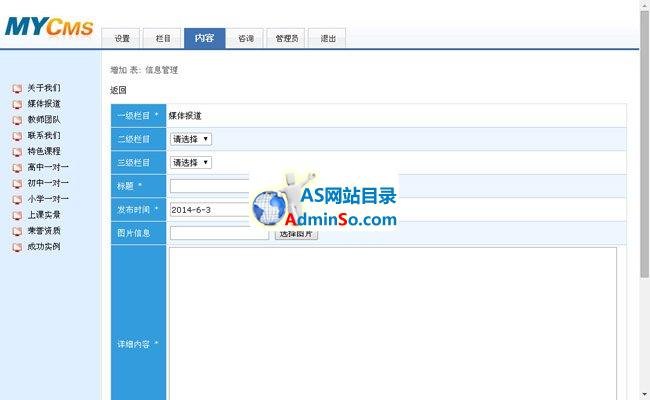
Task: Open 荣誉资质 in the sidebar
Action: pos(44,231)
